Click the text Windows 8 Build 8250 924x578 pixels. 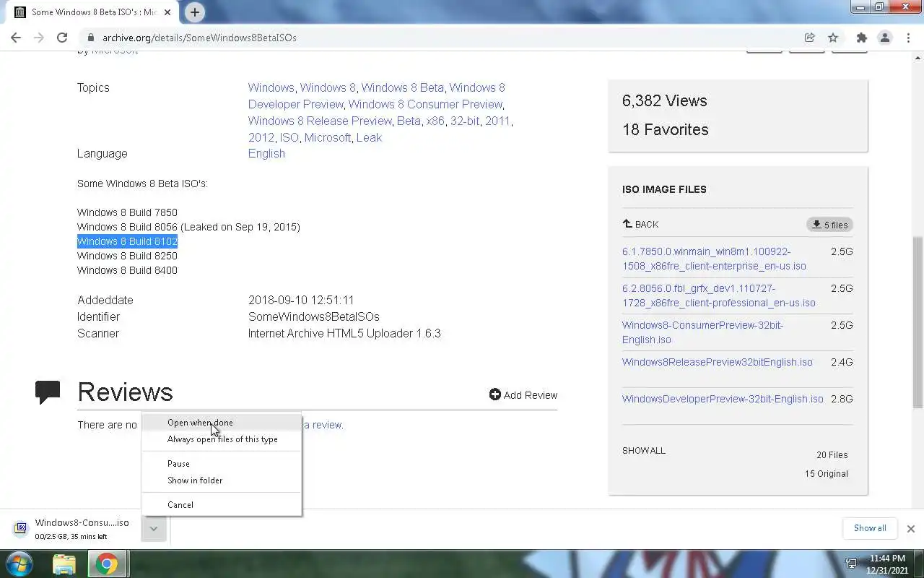tap(127, 256)
